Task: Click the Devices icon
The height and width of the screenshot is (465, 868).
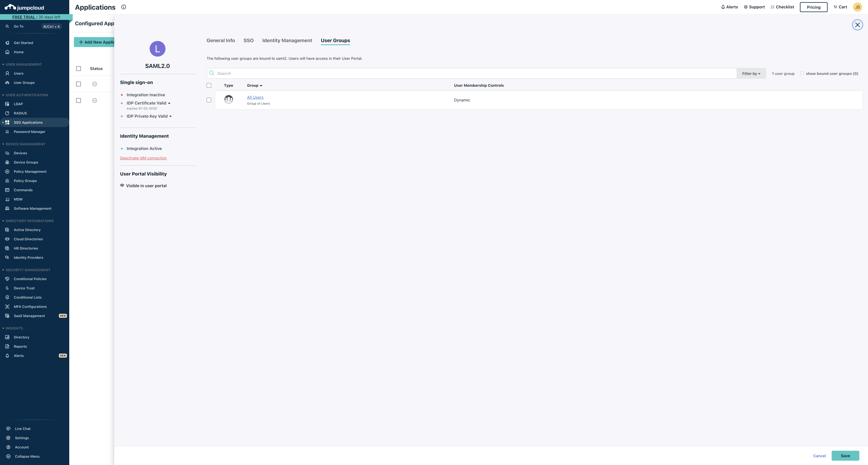Action: pos(7,153)
